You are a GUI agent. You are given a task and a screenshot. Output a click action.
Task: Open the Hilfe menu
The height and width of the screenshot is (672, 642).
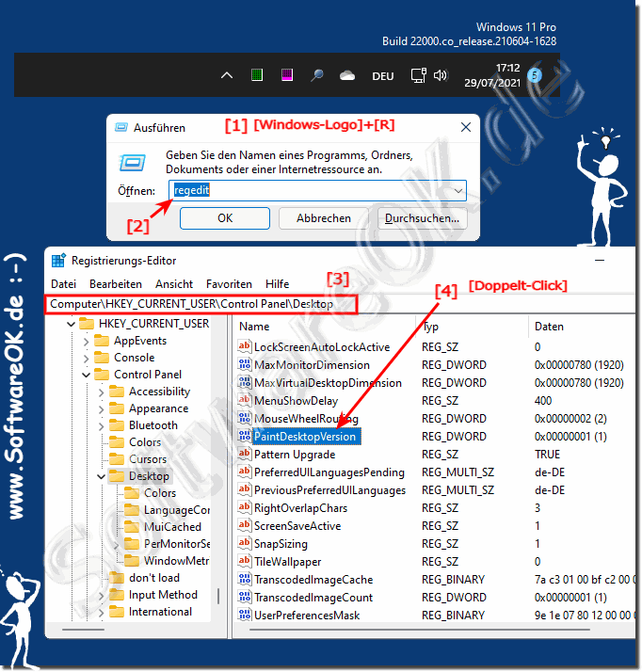278,284
